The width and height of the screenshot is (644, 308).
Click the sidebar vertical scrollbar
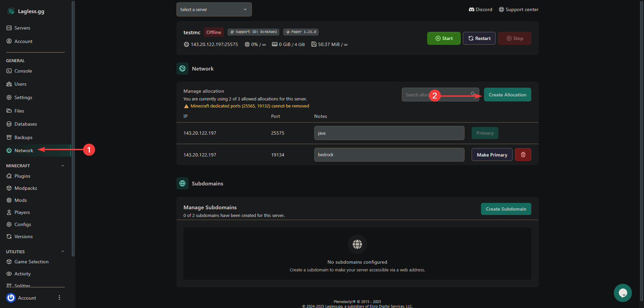(x=73, y=128)
